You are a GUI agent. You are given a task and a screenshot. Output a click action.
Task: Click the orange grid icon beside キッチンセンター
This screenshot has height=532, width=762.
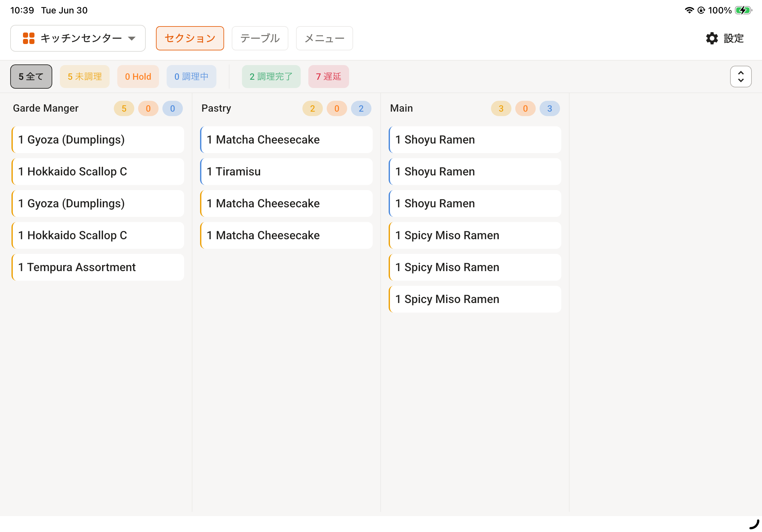[x=28, y=38]
